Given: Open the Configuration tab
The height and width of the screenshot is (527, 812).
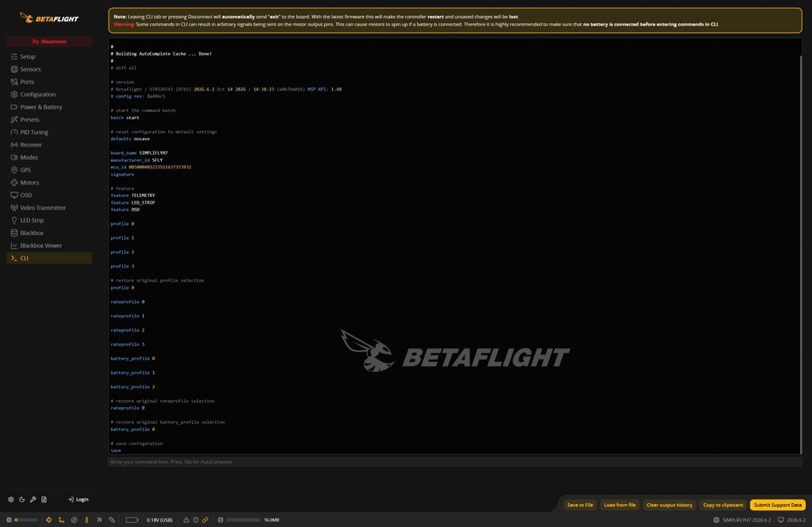Looking at the screenshot, I should coord(49,94).
